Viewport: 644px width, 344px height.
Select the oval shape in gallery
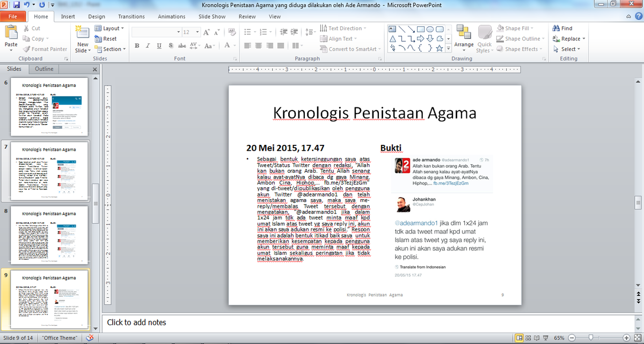430,28
